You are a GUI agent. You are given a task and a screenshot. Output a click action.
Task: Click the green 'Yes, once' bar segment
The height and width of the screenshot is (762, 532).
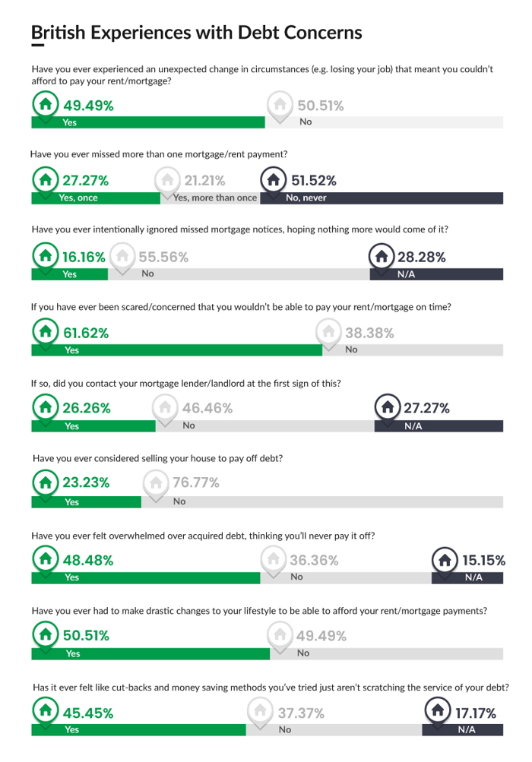click(x=96, y=198)
